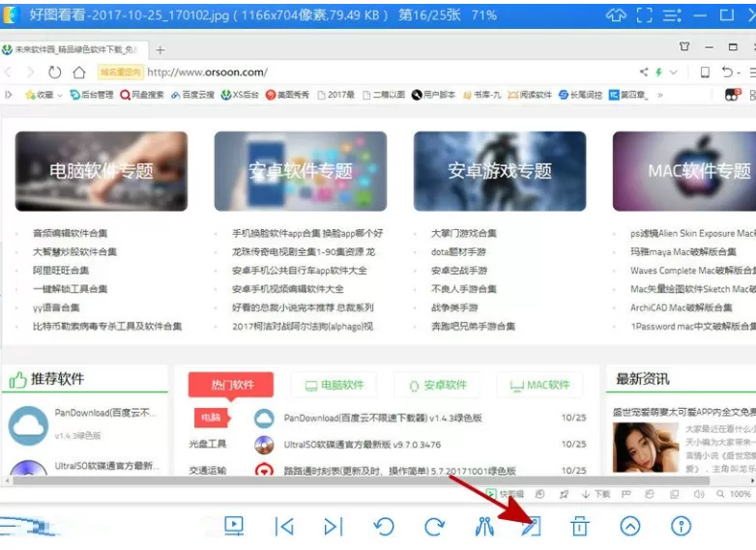756x550 pixels.
Task: Click the PanDownload cloud icon in 推荐软件
Action: (x=28, y=425)
